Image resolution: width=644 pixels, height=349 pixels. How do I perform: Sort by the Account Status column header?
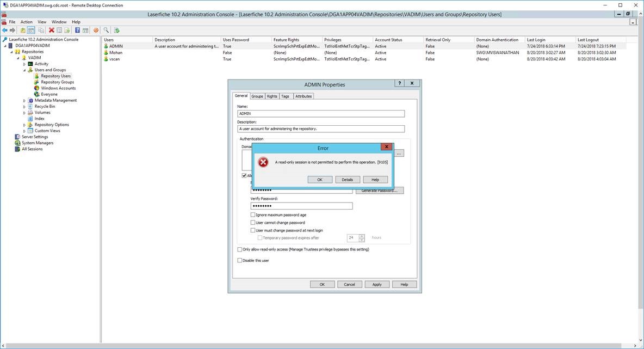[398, 40]
